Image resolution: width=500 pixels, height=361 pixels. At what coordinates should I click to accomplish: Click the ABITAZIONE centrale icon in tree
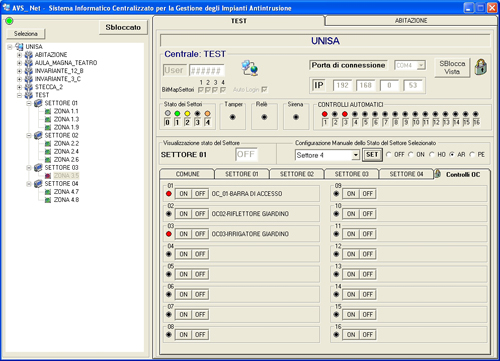tap(29, 55)
